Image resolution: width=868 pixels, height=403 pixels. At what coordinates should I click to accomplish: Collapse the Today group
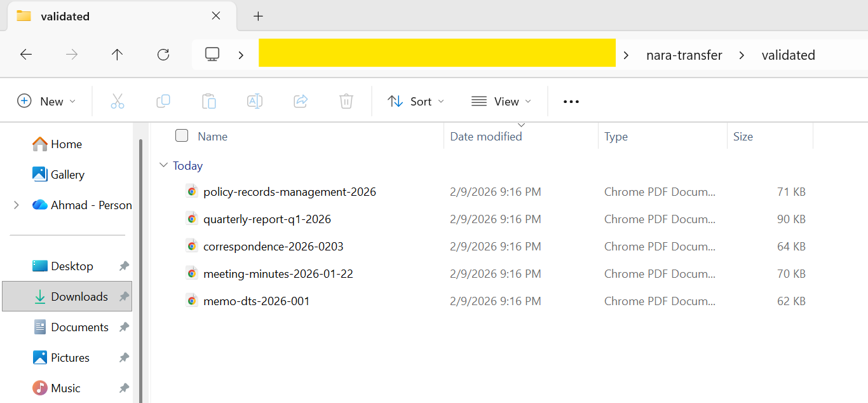pyautogui.click(x=164, y=165)
